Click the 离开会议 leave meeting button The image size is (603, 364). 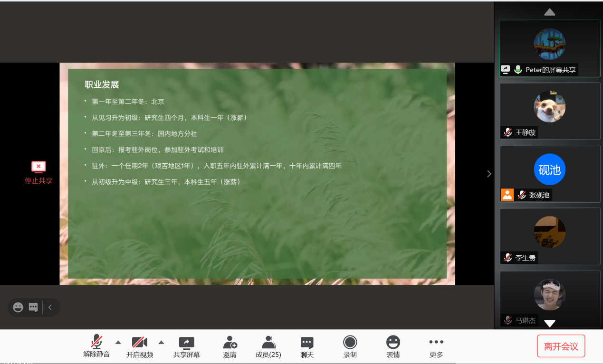coord(561,346)
